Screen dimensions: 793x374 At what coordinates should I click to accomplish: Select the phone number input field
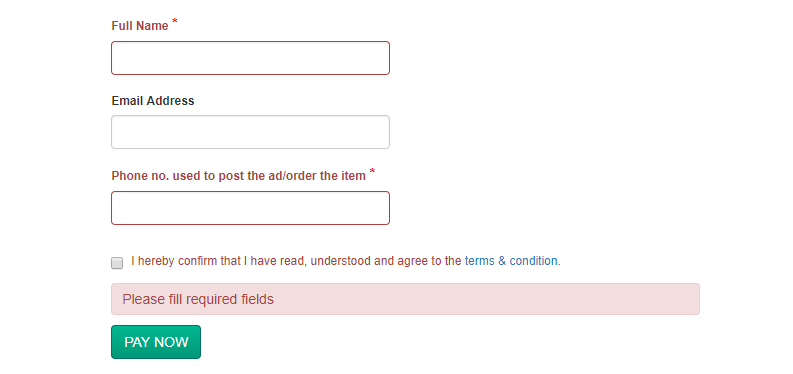pyautogui.click(x=250, y=208)
